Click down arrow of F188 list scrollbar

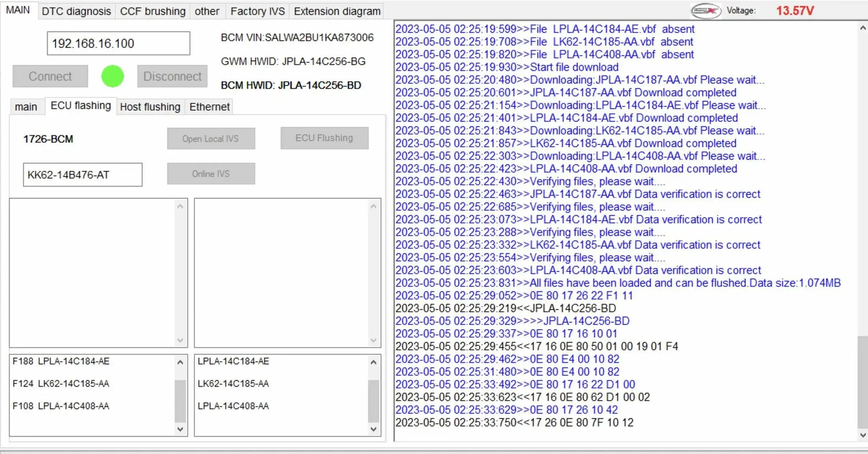tap(180, 429)
